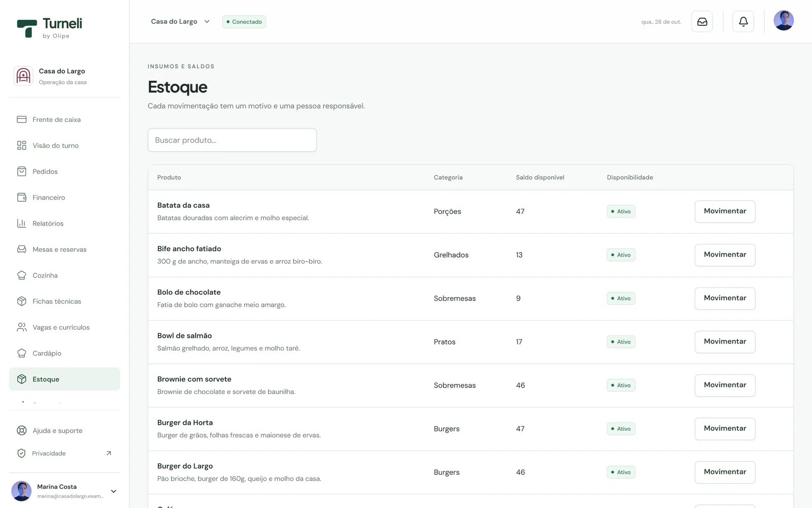Movimentar stock for Bowl de salmão
The width and height of the screenshot is (812, 508).
[x=725, y=342]
